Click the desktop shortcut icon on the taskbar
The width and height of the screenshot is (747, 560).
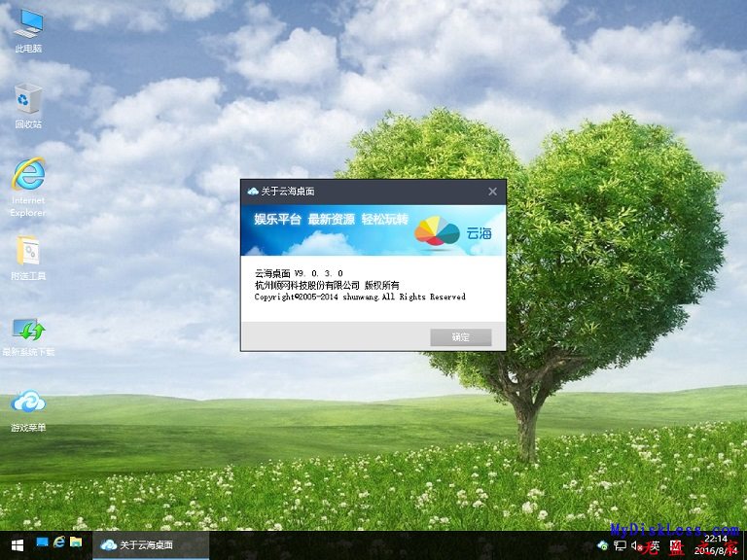coord(42,542)
